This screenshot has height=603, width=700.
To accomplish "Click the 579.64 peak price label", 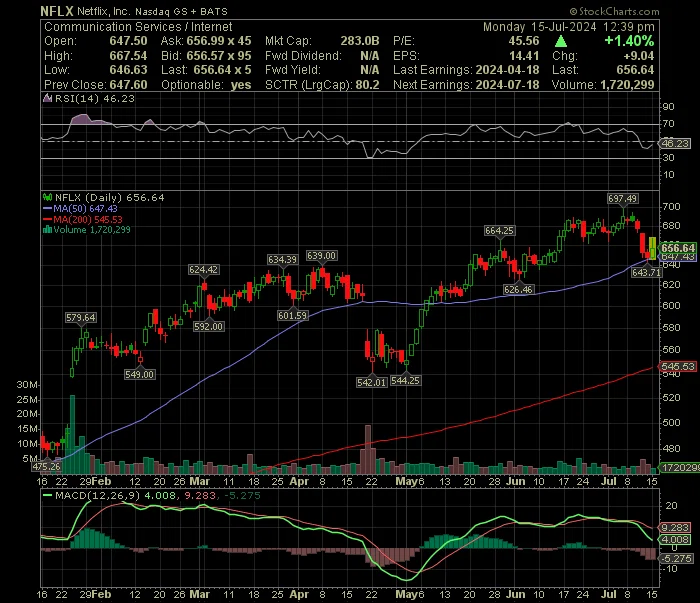I will 80,318.
